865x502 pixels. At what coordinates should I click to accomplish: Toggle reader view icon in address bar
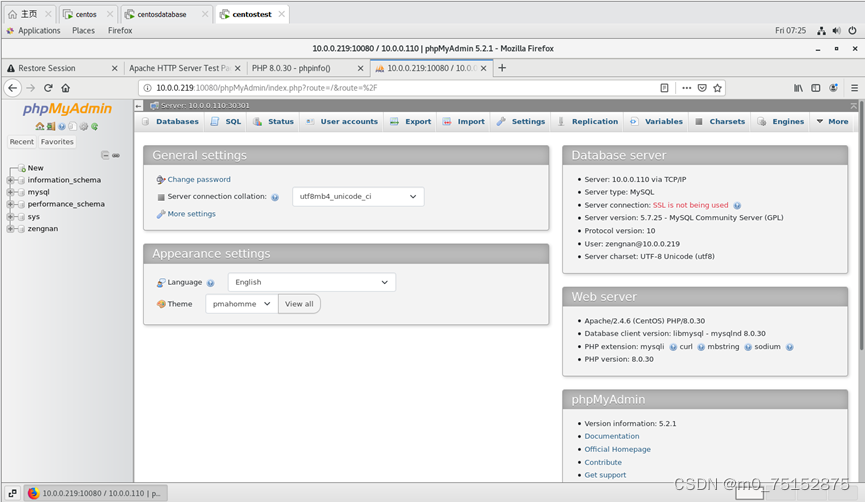tap(664, 88)
